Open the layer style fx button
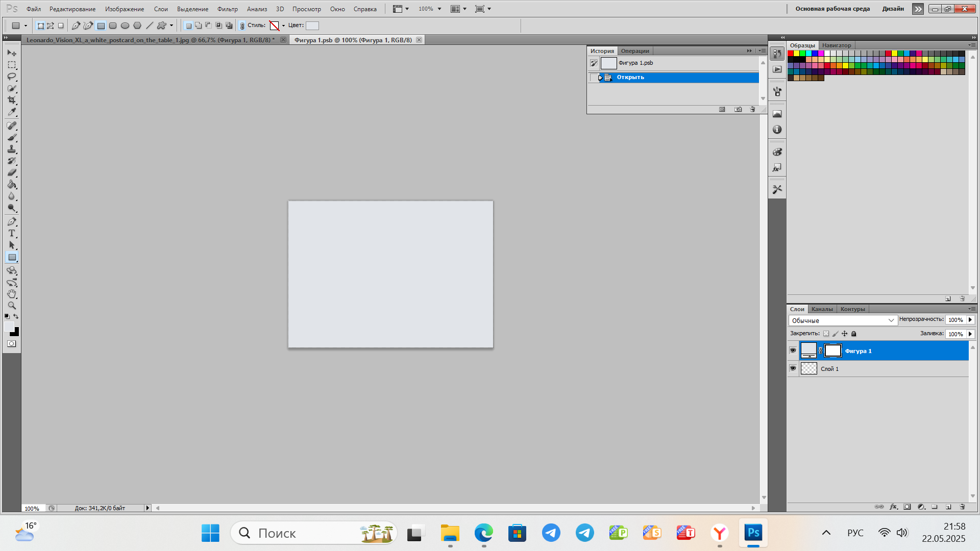This screenshot has height=551, width=980. point(893,507)
